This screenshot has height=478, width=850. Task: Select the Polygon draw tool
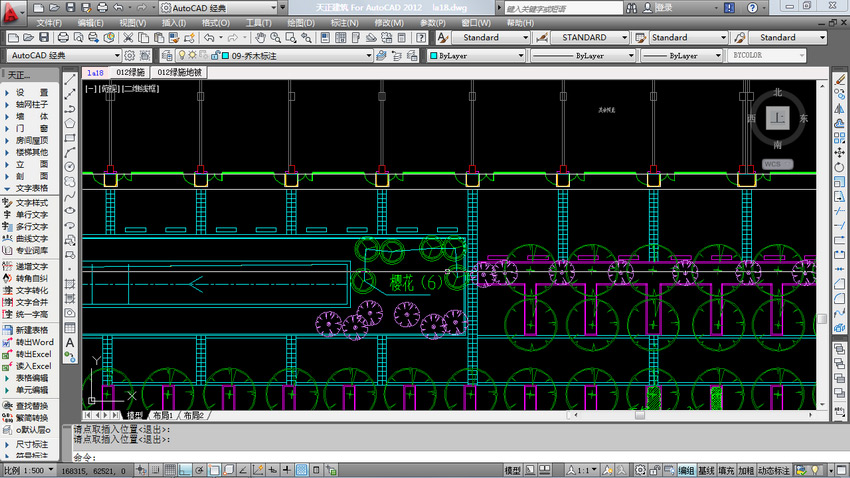pos(70,123)
